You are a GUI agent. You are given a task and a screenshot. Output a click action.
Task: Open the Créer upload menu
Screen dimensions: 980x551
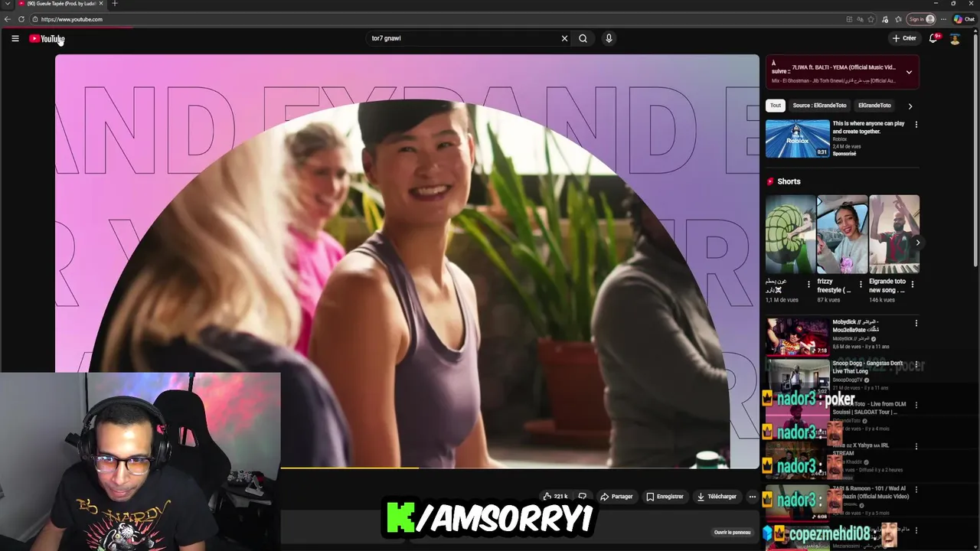tap(904, 38)
